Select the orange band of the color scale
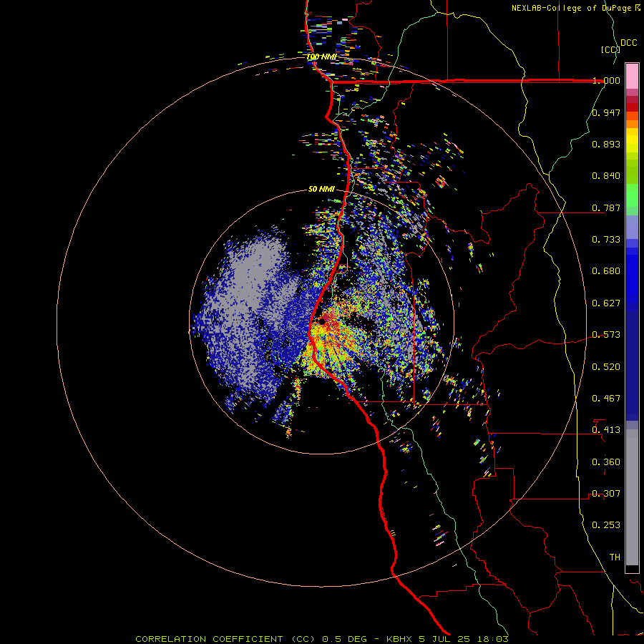Screen dimensions: 644x644 (x=632, y=124)
